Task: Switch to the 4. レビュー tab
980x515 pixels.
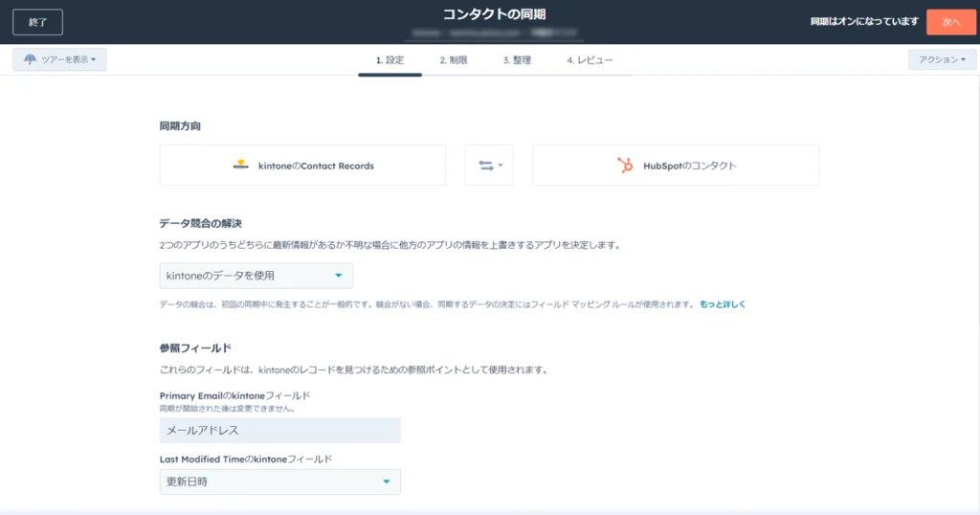Action: pyautogui.click(x=590, y=60)
